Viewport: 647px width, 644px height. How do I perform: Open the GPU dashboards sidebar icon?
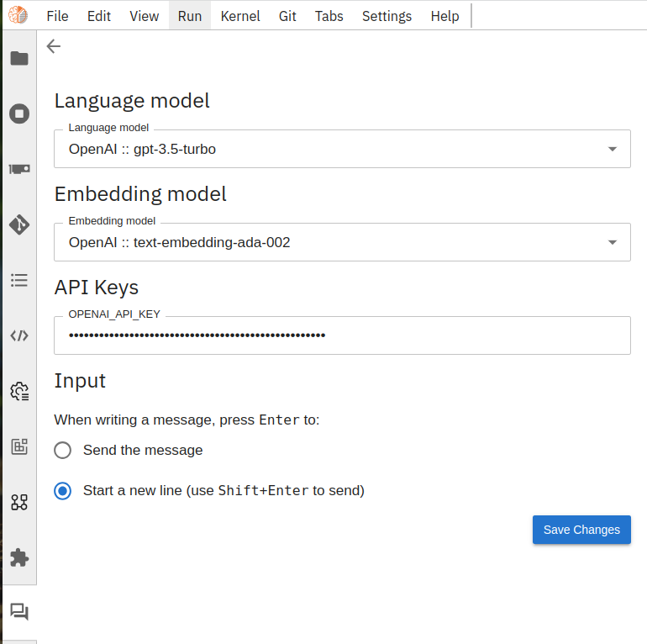click(x=19, y=169)
